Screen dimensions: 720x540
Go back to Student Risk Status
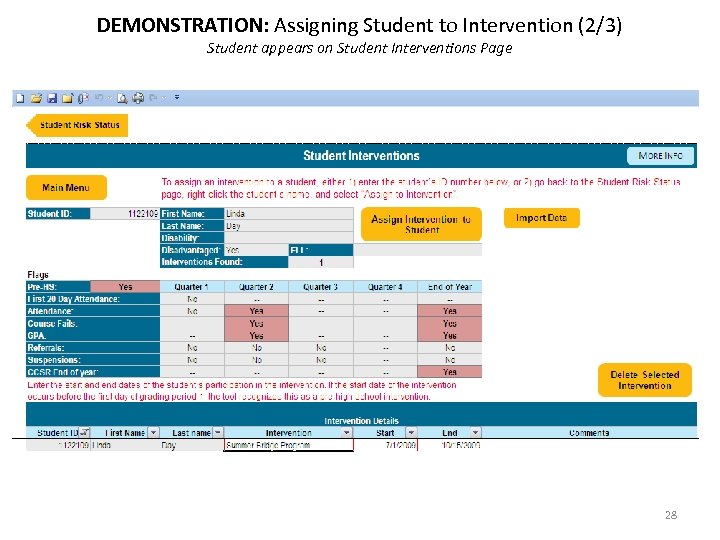[x=77, y=125]
